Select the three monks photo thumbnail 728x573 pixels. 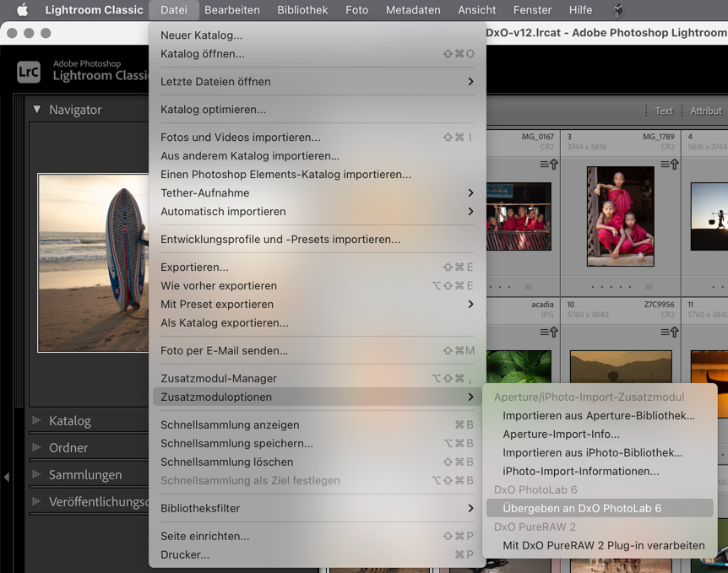(620, 216)
